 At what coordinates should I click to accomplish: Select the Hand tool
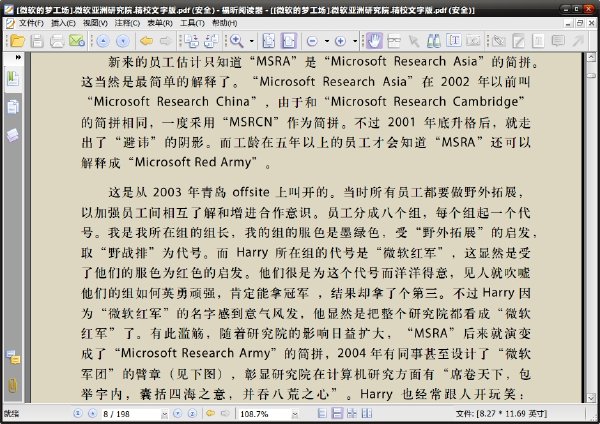coord(374,41)
